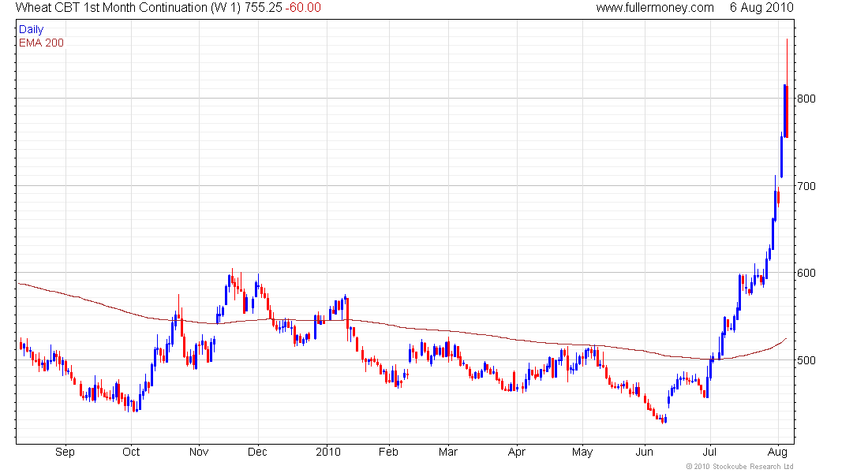Click the 'Aug' month label on time axis
Viewport: 868px width, 473px height.
[777, 452]
